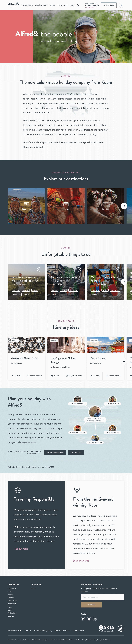This screenshot has width=132, height=644.
Task: Follow the See our awards link
Action: pyautogui.click(x=81, y=561)
